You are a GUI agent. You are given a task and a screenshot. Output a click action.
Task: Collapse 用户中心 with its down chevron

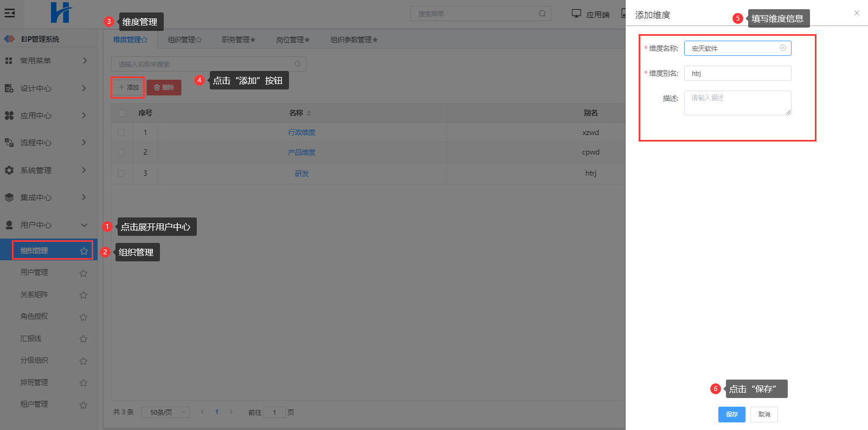[x=84, y=225]
